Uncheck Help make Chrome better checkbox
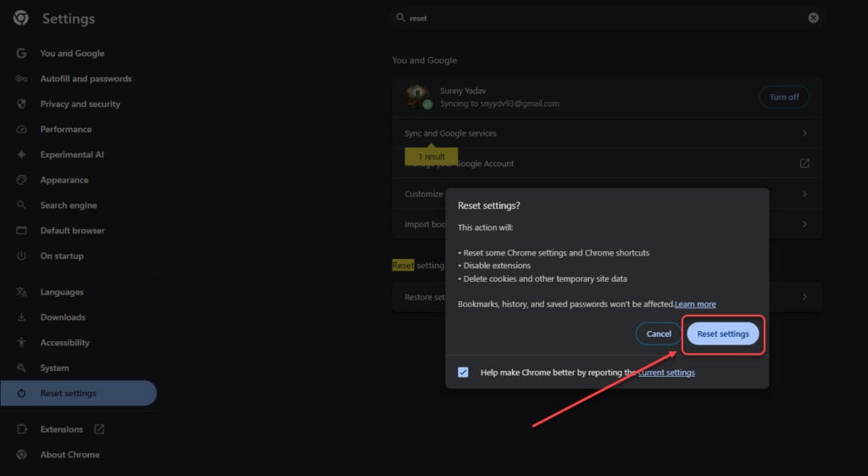Viewport: 868px width, 476px height. (x=463, y=372)
